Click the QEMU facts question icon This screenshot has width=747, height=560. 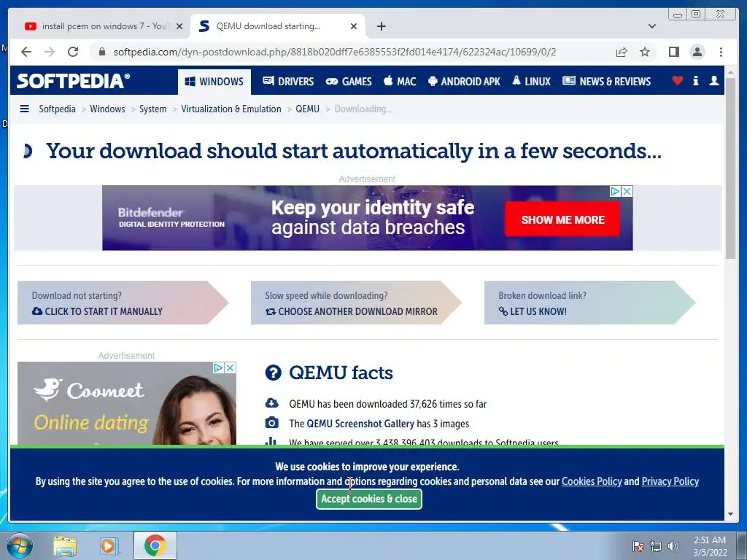tap(274, 373)
